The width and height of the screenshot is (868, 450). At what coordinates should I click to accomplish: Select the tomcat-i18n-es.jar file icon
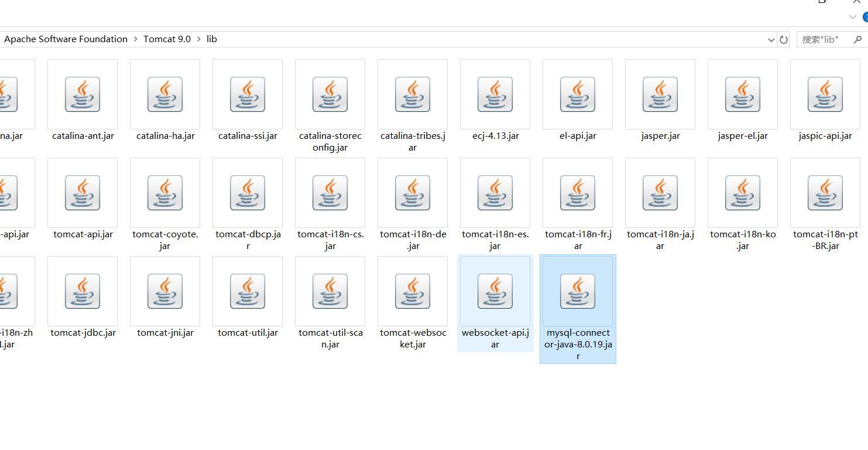[495, 192]
